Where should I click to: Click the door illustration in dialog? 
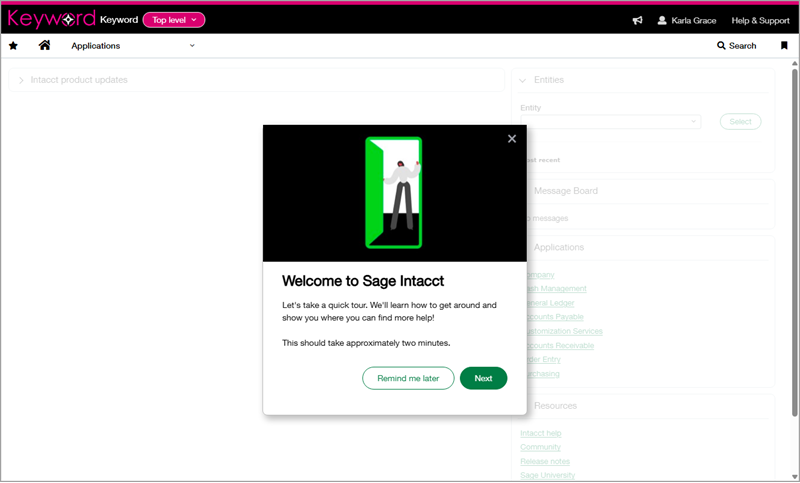pyautogui.click(x=394, y=193)
